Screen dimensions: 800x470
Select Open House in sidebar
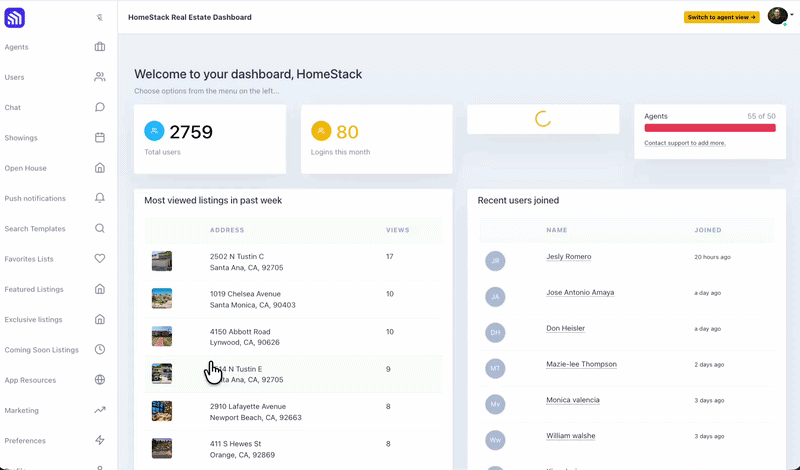click(26, 168)
